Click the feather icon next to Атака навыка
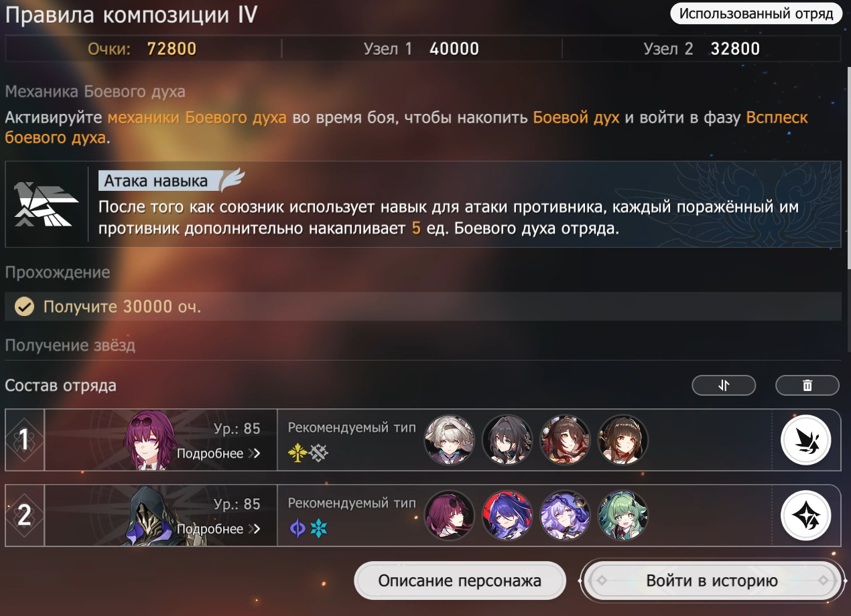 coord(232,179)
